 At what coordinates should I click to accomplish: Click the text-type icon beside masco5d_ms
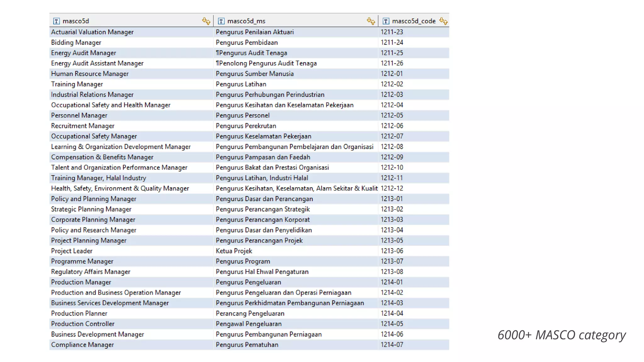pyautogui.click(x=221, y=21)
